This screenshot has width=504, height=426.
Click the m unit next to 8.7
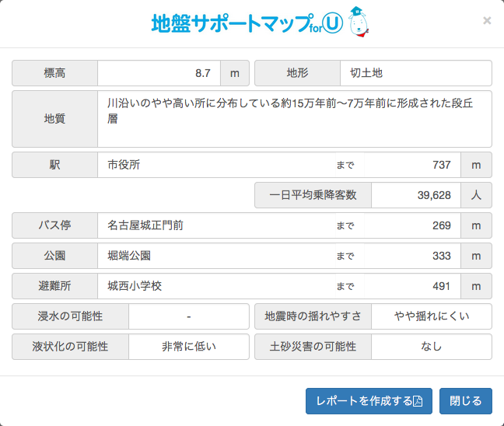(x=235, y=73)
